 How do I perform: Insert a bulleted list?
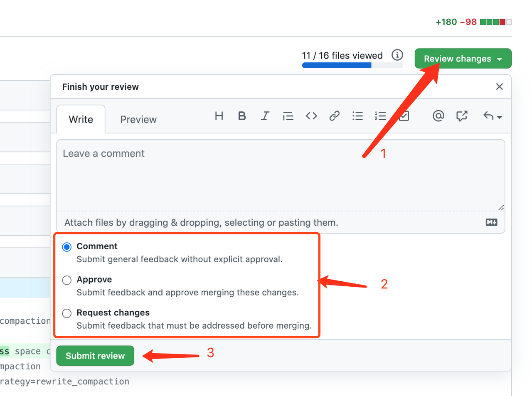point(357,116)
